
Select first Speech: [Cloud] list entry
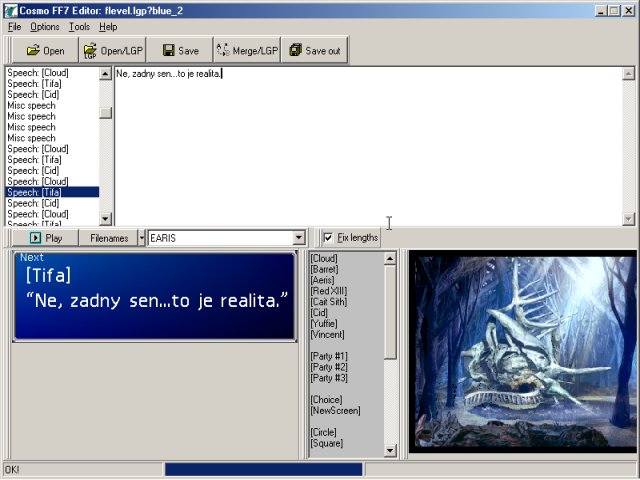pyautogui.click(x=52, y=73)
